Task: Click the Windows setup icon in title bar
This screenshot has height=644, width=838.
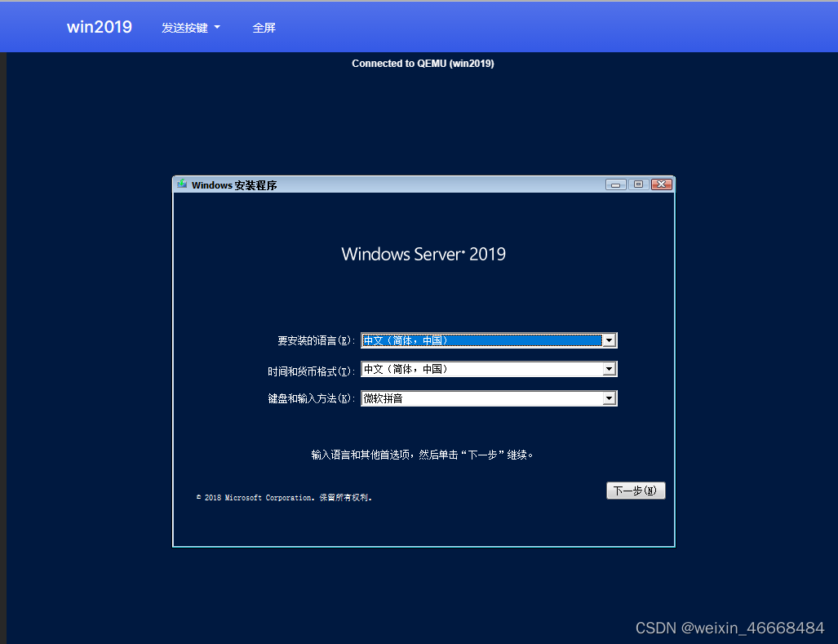Action: click(182, 184)
